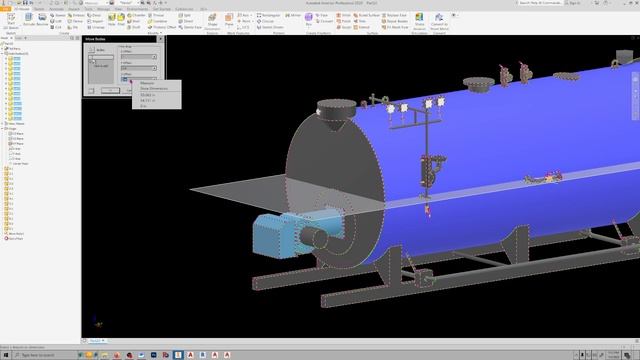640x360 pixels.
Task: Close the Move Bodies dialog
Action: pyautogui.click(x=160, y=39)
